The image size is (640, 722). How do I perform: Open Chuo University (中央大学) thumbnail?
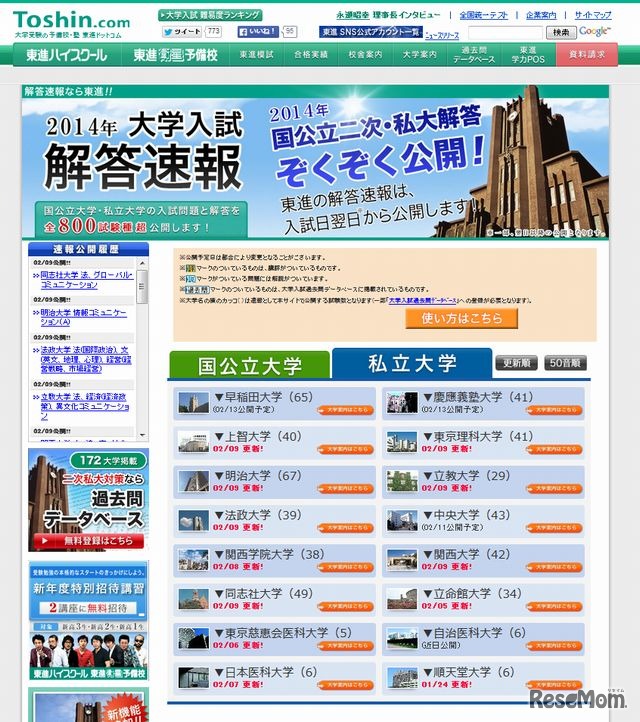402,521
